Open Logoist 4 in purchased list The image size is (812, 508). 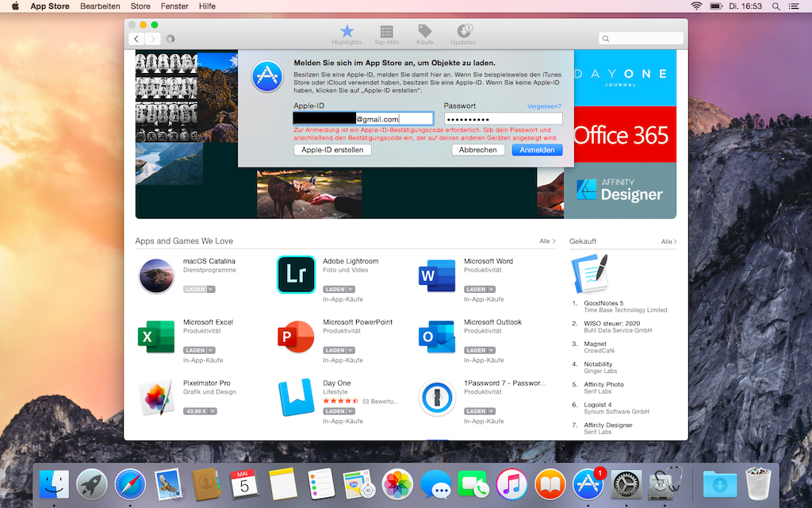pos(598,405)
